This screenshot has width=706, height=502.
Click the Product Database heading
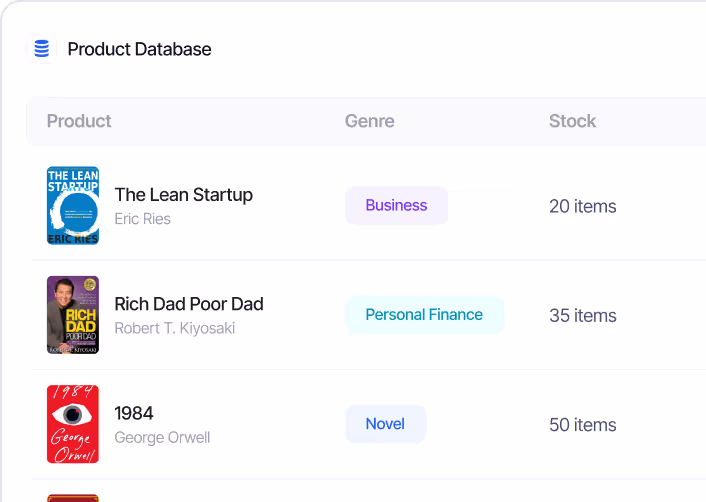[139, 49]
